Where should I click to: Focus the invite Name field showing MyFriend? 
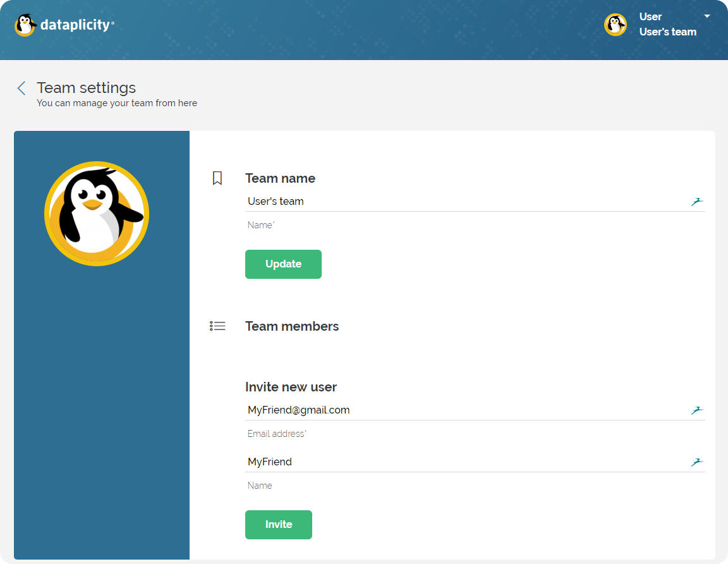click(x=475, y=462)
